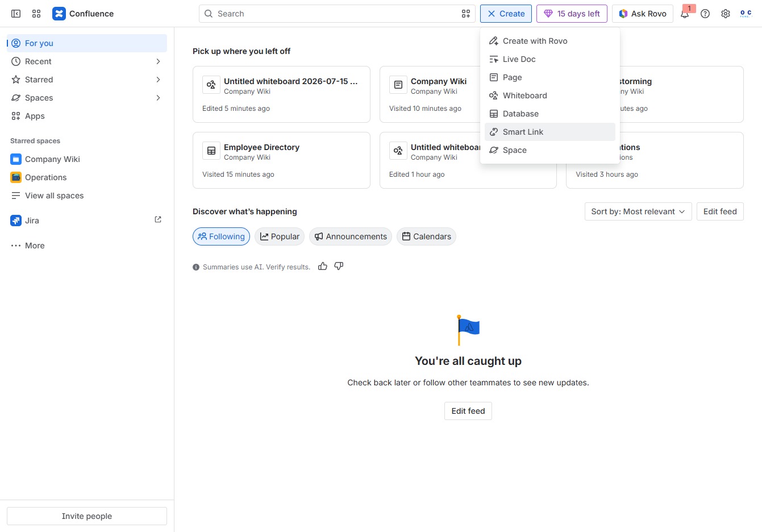The width and height of the screenshot is (762, 532).
Task: Open the settings gear icon
Action: (726, 14)
